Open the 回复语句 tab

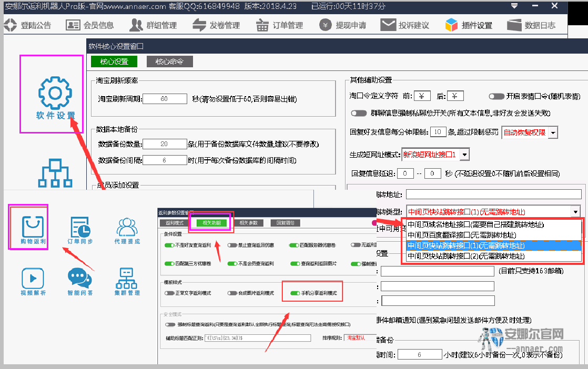tap(286, 223)
